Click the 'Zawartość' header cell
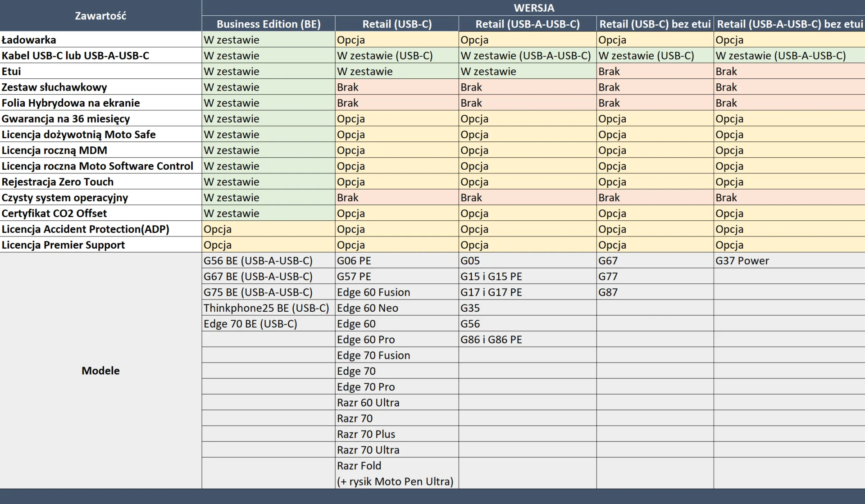This screenshot has height=504, width=865. tap(100, 16)
